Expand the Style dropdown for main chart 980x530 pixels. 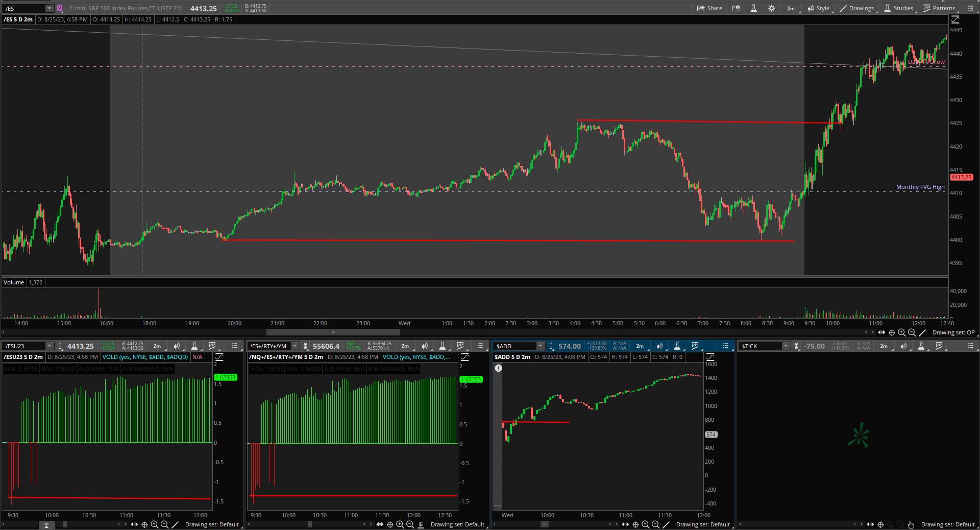[818, 8]
